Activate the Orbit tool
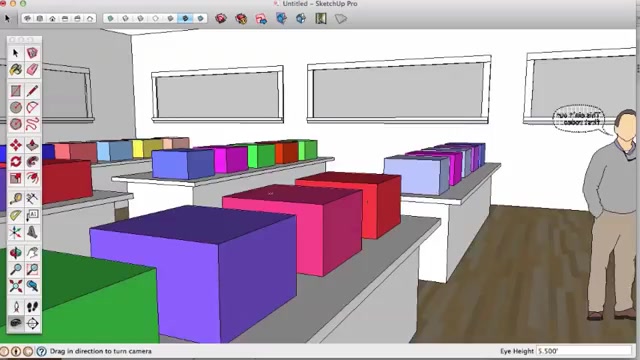640x360 pixels. [16, 253]
